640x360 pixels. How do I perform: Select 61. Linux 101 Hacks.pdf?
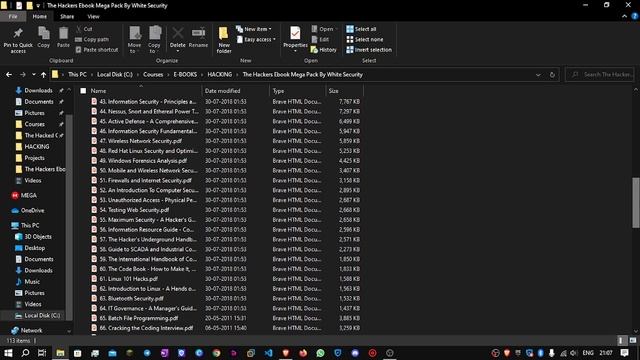click(129, 279)
